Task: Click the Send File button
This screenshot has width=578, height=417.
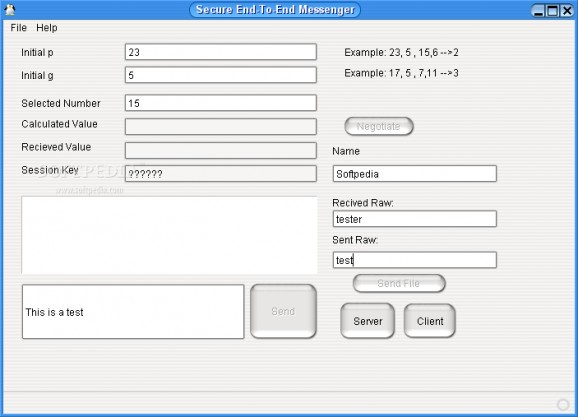Action: pyautogui.click(x=399, y=283)
